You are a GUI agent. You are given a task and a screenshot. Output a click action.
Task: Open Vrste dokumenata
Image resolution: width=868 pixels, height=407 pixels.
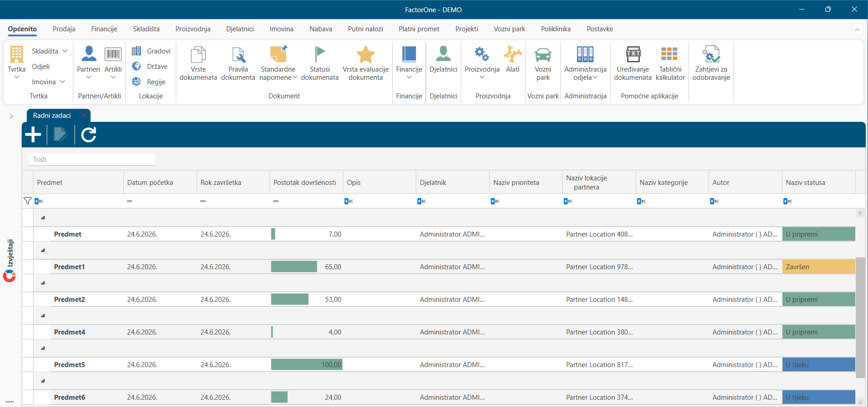tap(198, 63)
